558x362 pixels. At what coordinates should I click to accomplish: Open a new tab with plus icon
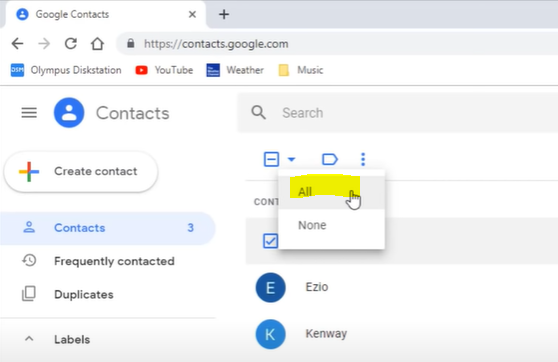click(224, 14)
